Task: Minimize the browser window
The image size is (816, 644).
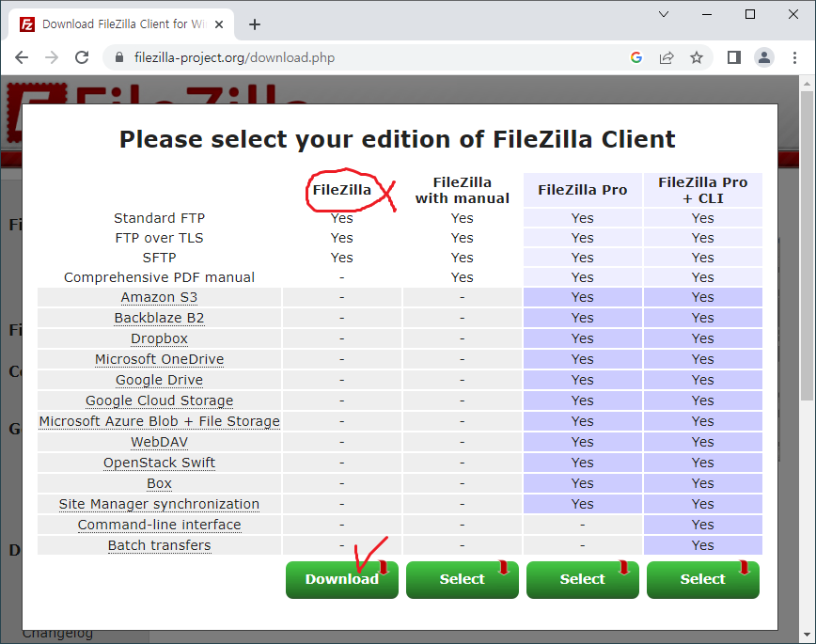Action: [x=707, y=14]
